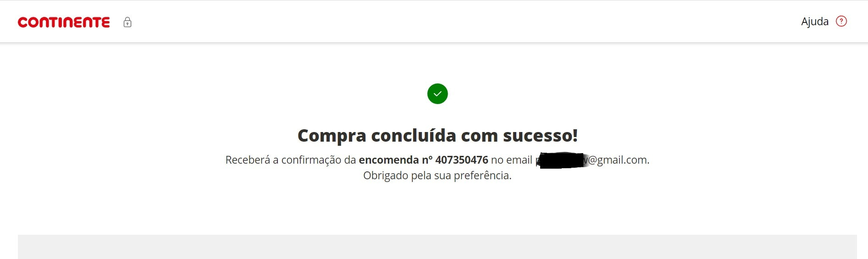868x259 pixels.
Task: Click the word 'sucesso!' in heading
Action: 541,136
